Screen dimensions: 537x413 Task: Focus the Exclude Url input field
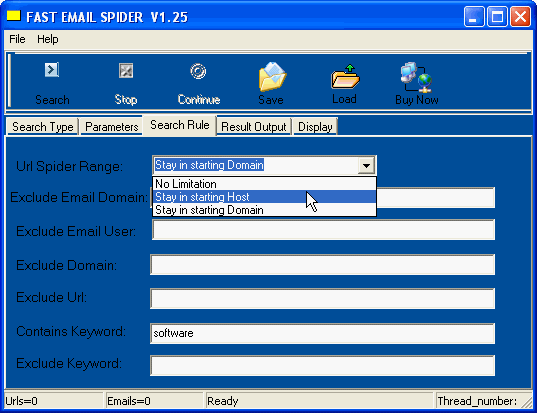[x=323, y=299]
